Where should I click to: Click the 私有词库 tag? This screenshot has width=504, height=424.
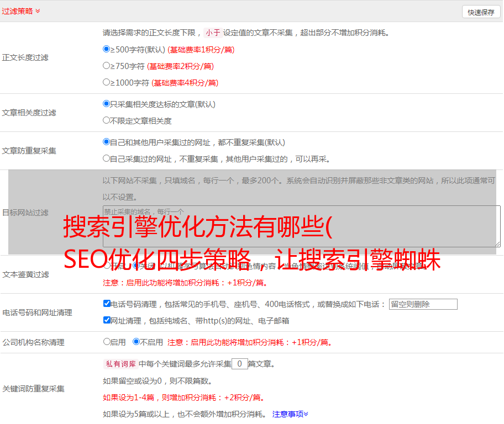click(x=121, y=364)
